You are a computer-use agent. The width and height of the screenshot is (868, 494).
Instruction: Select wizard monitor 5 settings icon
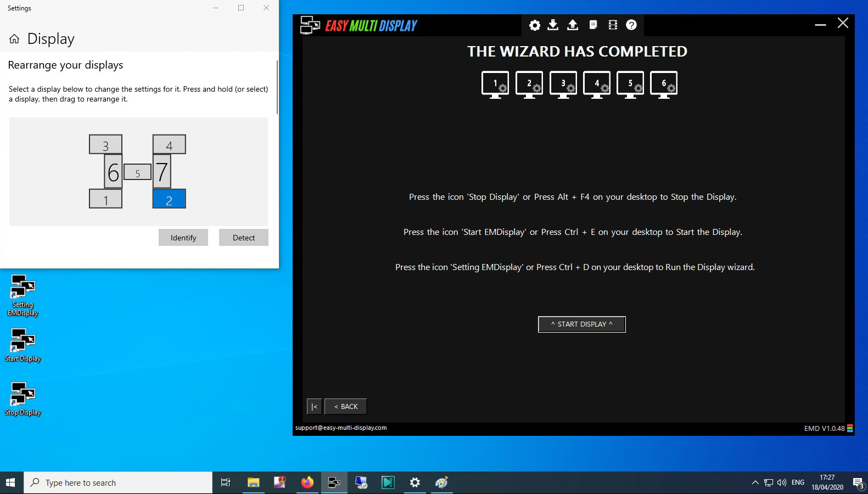tap(630, 85)
